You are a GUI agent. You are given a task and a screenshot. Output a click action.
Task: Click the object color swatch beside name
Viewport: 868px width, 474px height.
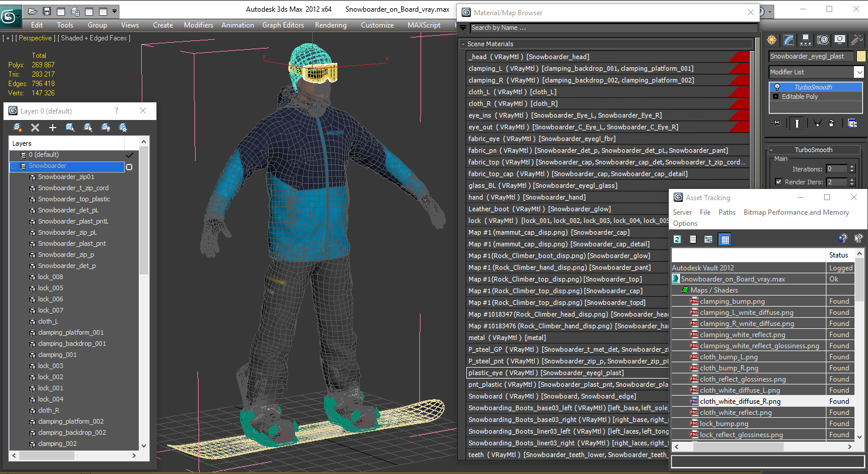point(861,56)
